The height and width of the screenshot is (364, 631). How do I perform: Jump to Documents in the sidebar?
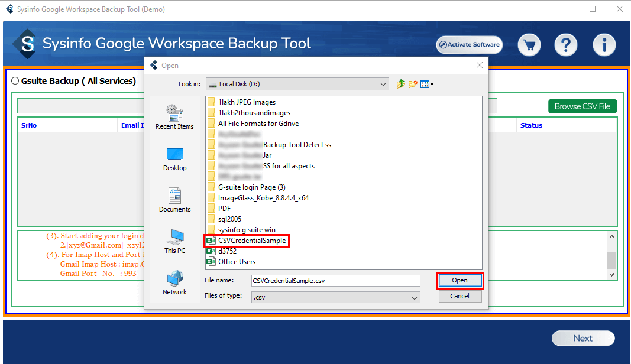pos(174,200)
